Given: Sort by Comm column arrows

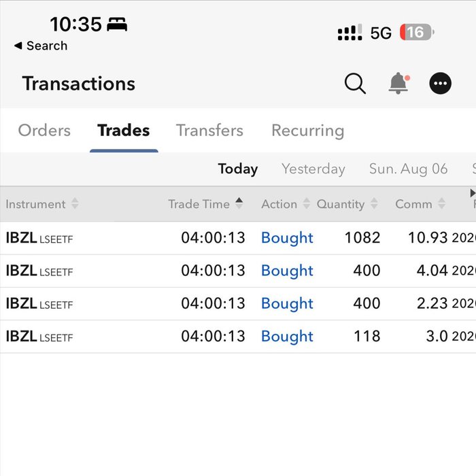Looking at the screenshot, I should click(442, 204).
